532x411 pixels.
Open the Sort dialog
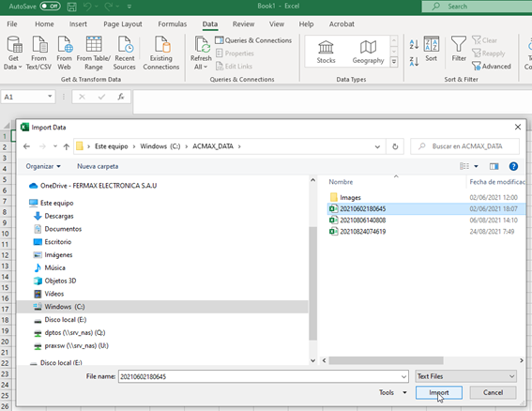(432, 49)
